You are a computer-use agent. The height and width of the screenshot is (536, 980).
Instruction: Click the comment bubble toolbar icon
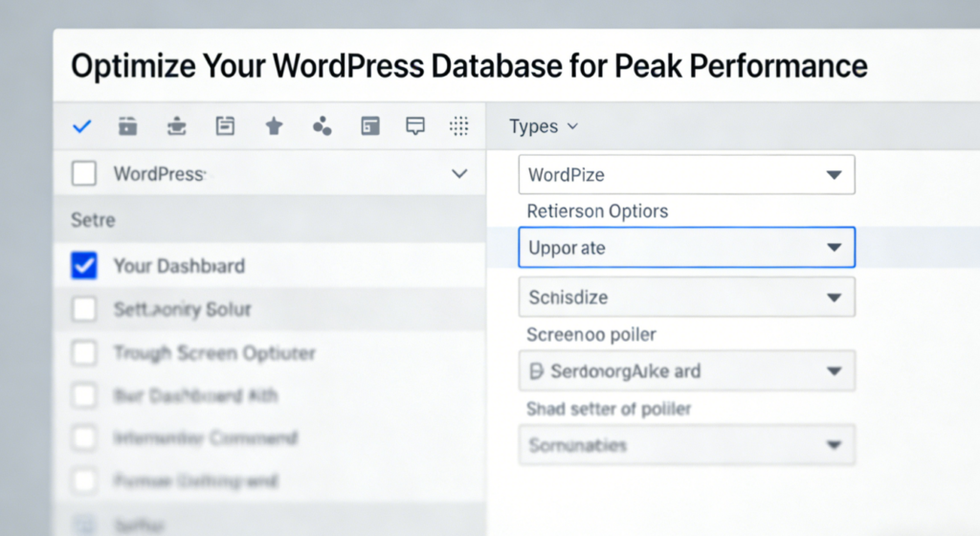[415, 126]
